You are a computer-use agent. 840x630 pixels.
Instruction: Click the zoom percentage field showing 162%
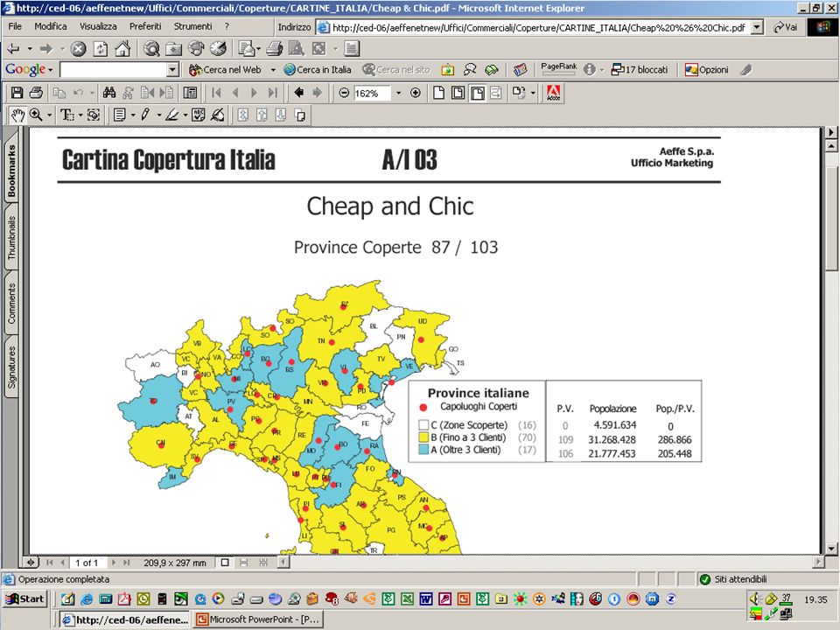(x=373, y=94)
